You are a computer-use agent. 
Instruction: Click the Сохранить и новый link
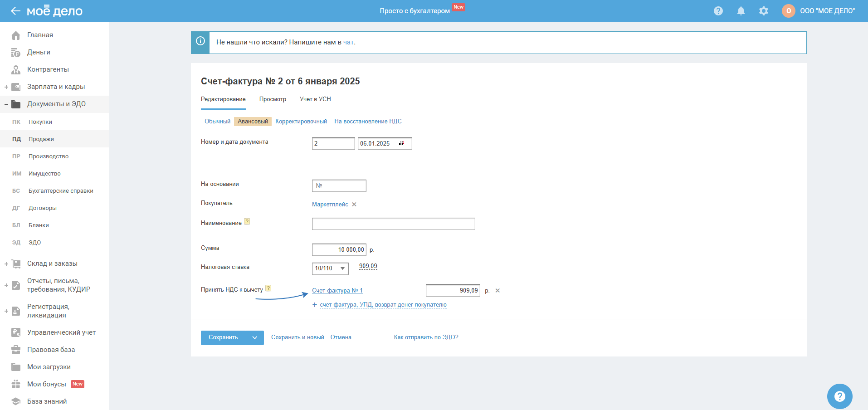click(297, 337)
